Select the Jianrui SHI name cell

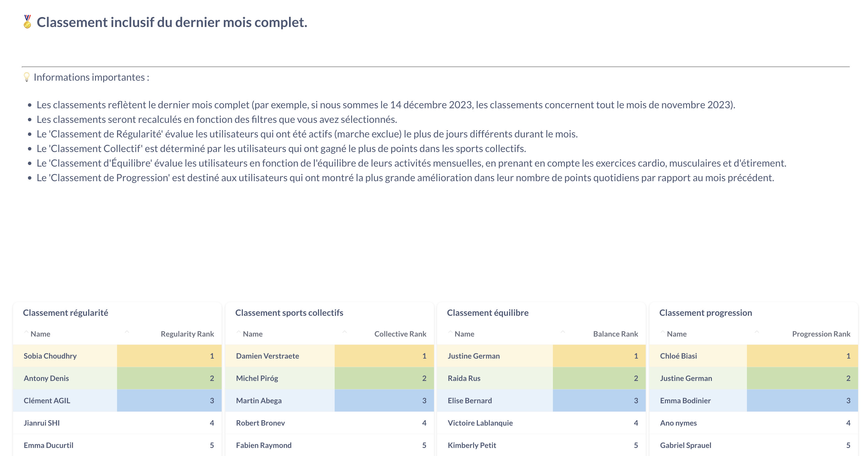(x=42, y=423)
